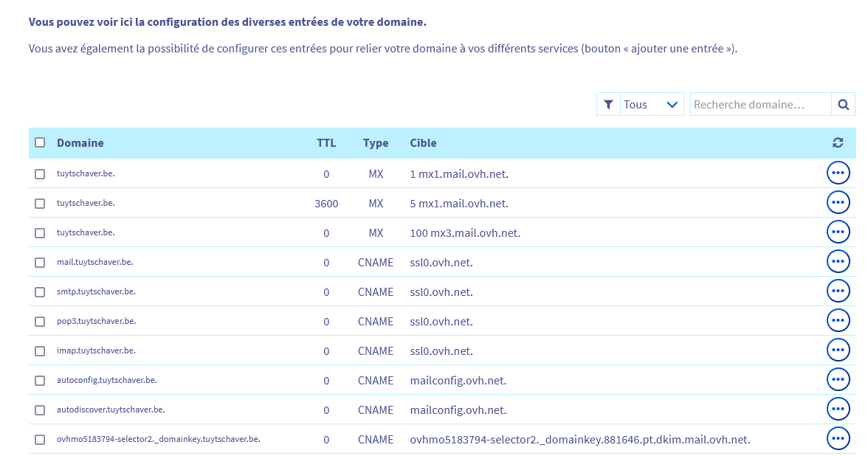Open actions menu for '100 mx3.mail.ovh.net.' row

click(838, 232)
